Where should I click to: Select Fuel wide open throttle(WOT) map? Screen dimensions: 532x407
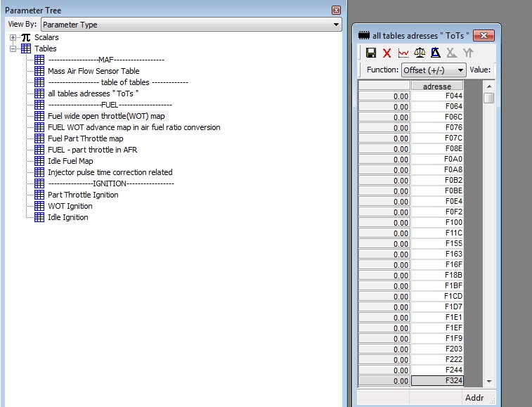tap(106, 116)
